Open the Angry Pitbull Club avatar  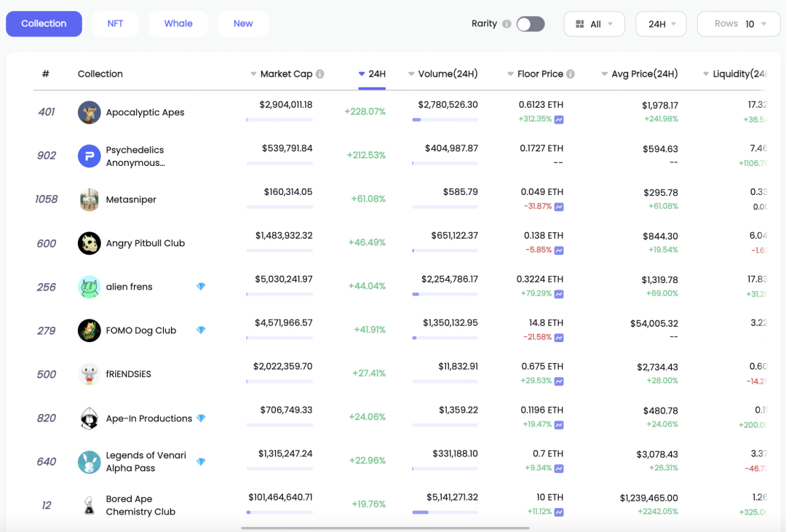90,243
